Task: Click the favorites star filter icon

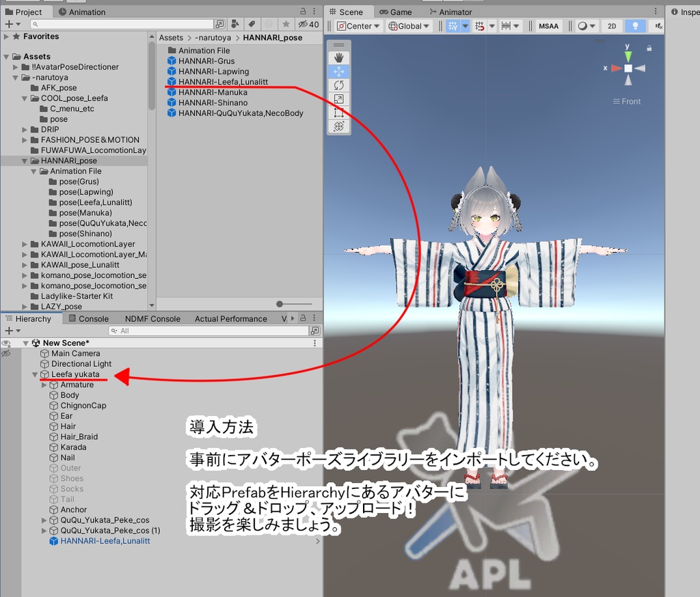Action: 286,24
